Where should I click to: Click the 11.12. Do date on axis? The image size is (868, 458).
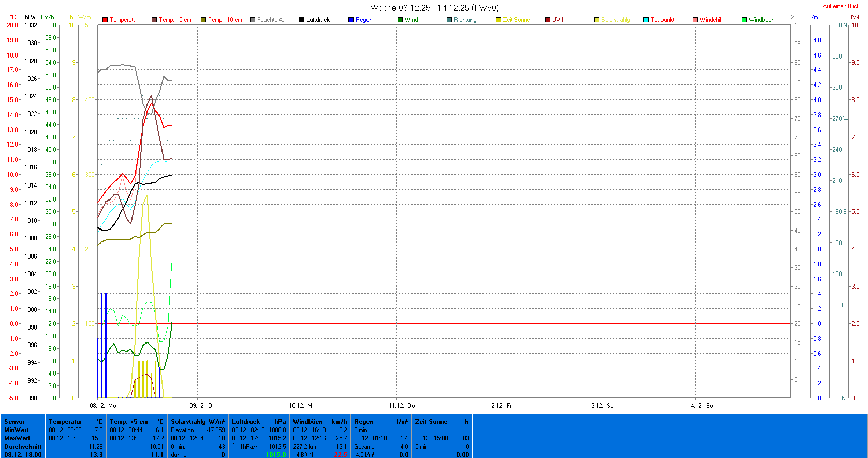(402, 406)
